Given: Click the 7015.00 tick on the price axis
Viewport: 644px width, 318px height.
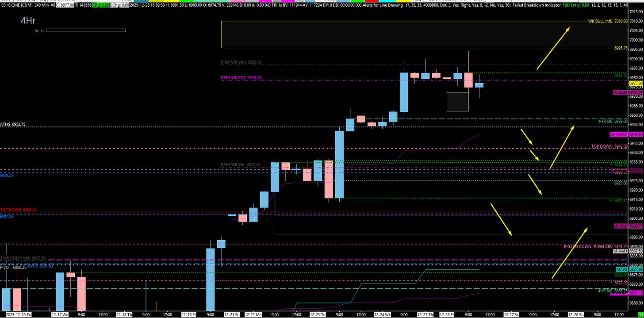Looking at the screenshot, I should (x=636, y=12).
